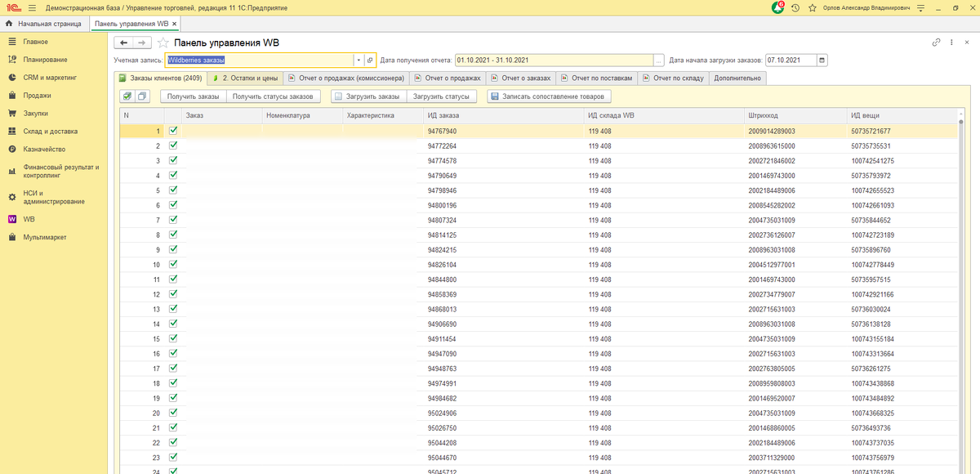This screenshot has width=980, height=474.
Task: Open the Планирование section
Action: pyautogui.click(x=45, y=60)
